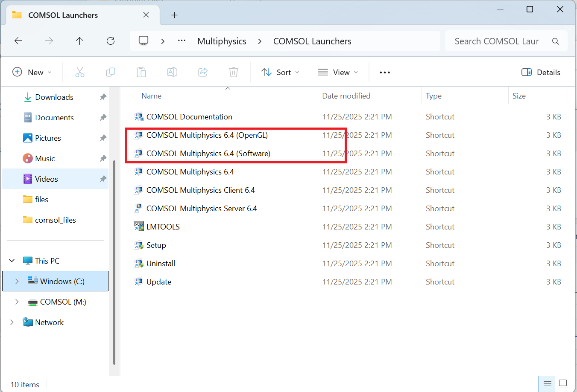
Task: Click the Cut scissors icon
Action: click(80, 73)
